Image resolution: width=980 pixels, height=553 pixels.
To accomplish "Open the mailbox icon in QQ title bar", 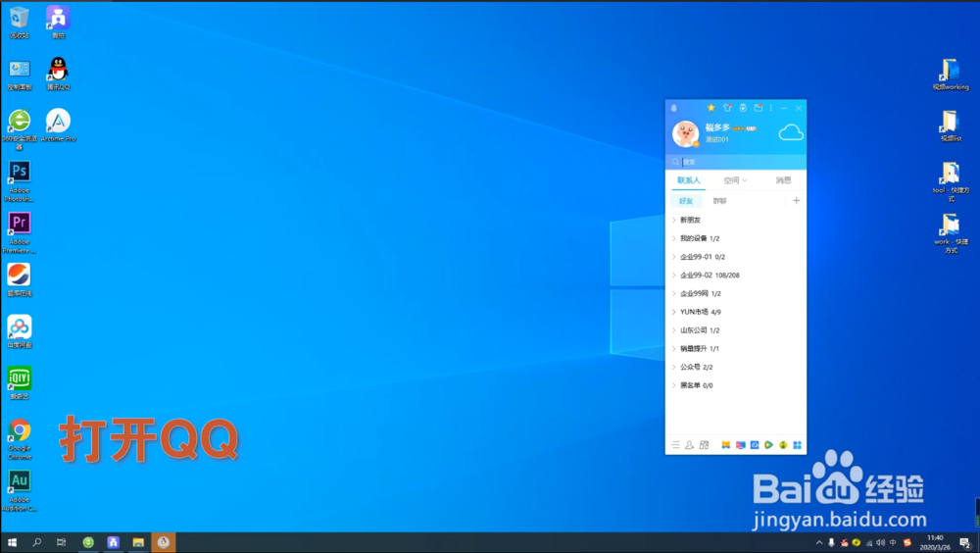I will pos(759,108).
